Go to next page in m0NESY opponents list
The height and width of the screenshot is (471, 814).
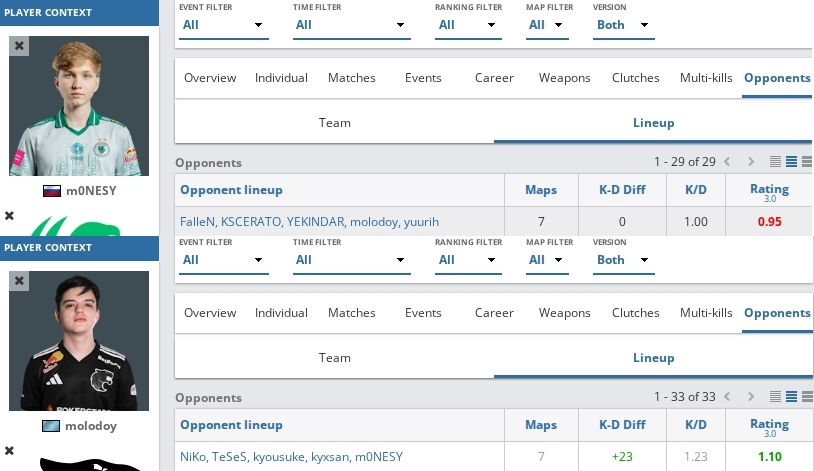751,162
